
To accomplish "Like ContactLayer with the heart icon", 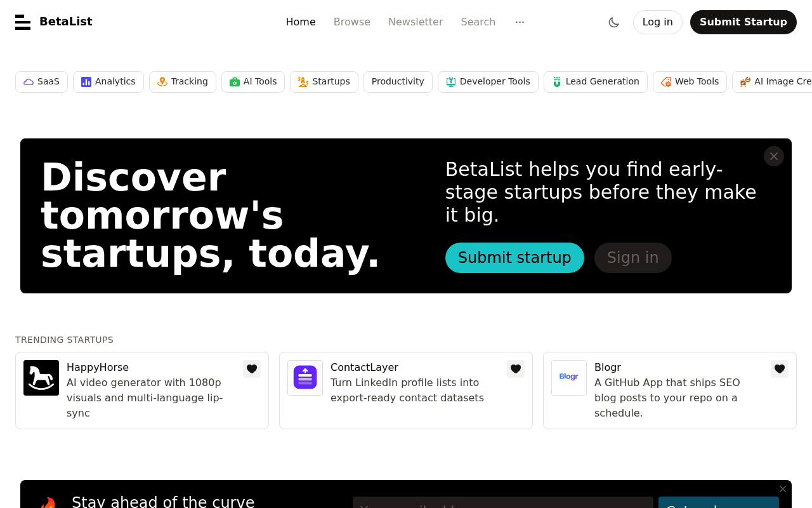I will click(x=516, y=369).
